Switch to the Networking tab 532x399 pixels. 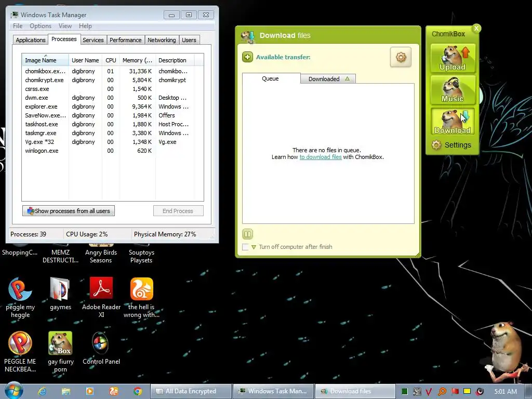(162, 40)
